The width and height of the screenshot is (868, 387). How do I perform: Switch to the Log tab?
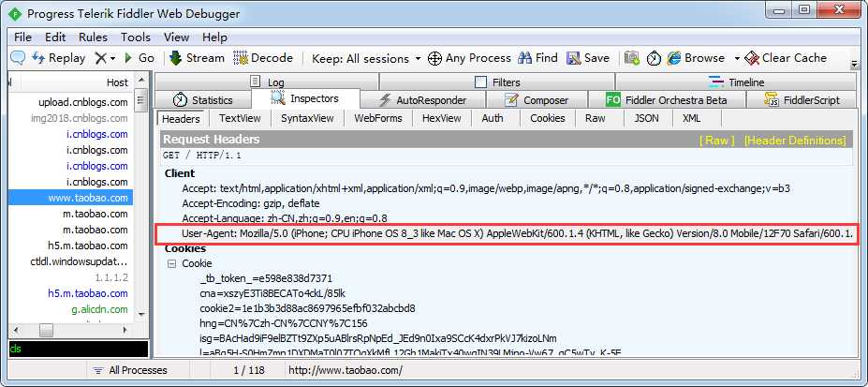[x=267, y=82]
